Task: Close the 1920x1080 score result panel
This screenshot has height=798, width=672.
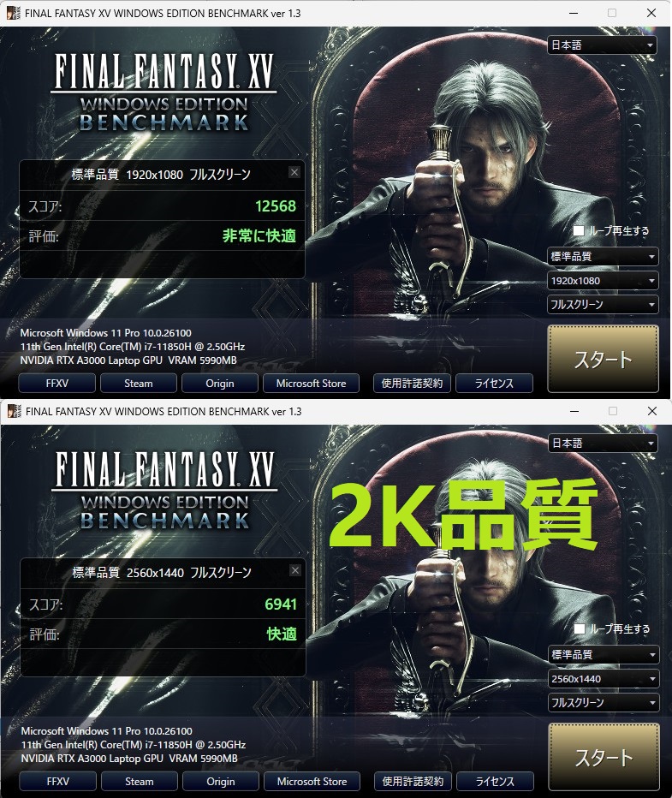Action: (x=294, y=172)
